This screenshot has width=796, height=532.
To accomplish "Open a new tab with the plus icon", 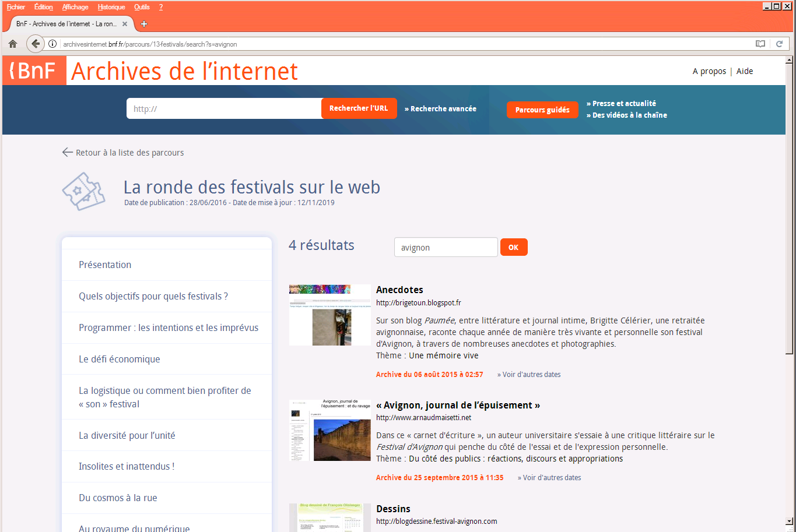I will (144, 24).
